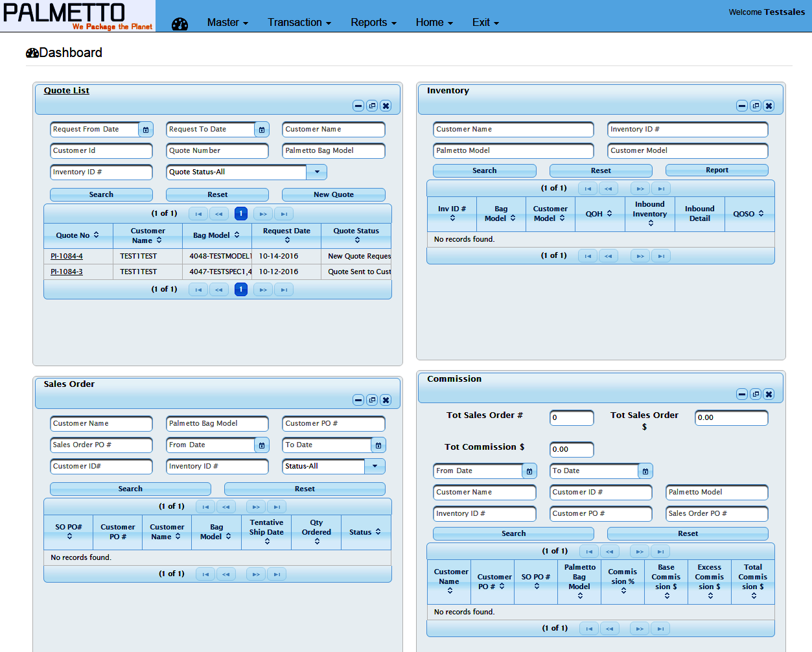Maximize the Sales Order panel
The height and width of the screenshot is (652, 812).
click(372, 400)
